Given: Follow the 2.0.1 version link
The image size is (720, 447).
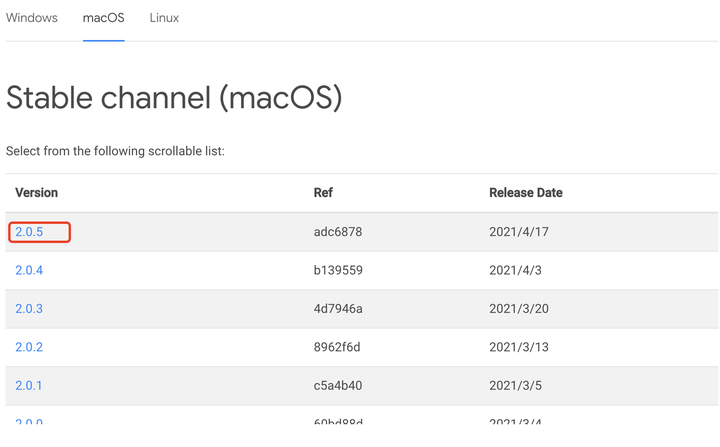Looking at the screenshot, I should pos(28,385).
